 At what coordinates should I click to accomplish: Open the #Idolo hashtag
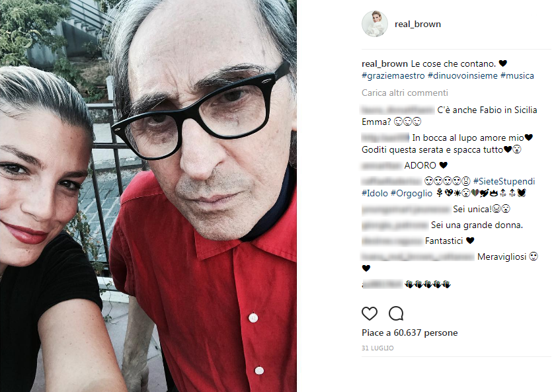coord(374,193)
